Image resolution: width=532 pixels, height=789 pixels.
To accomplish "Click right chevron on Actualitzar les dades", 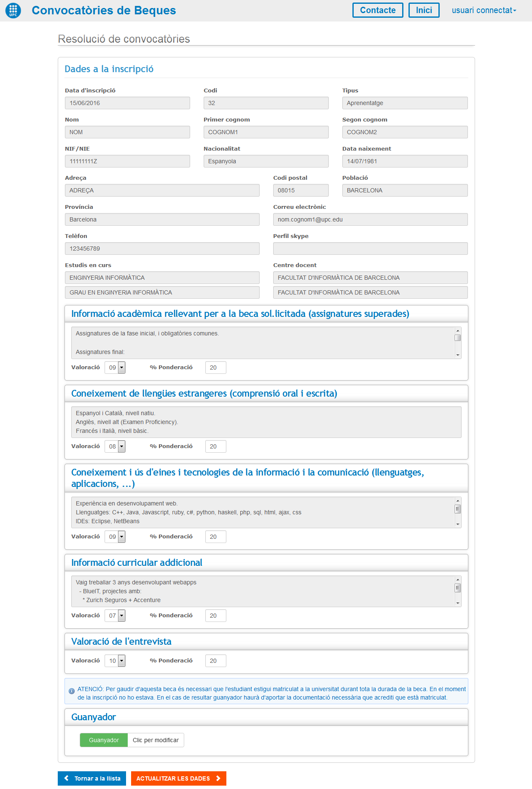I will tap(218, 778).
